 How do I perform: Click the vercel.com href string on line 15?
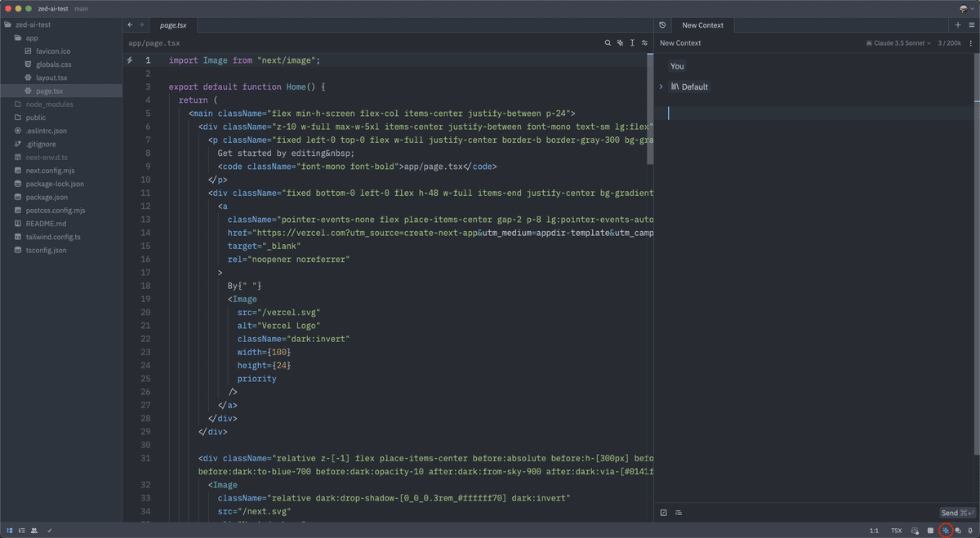click(x=455, y=233)
